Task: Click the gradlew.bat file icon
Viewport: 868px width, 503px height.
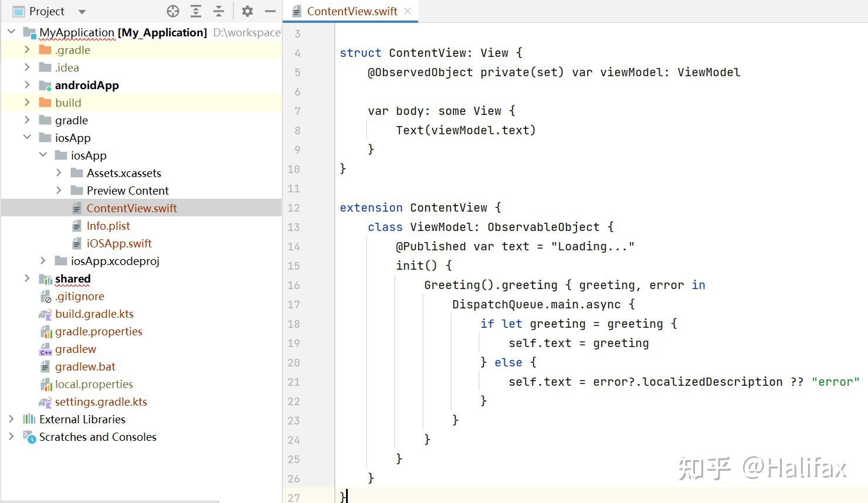Action: coord(45,366)
